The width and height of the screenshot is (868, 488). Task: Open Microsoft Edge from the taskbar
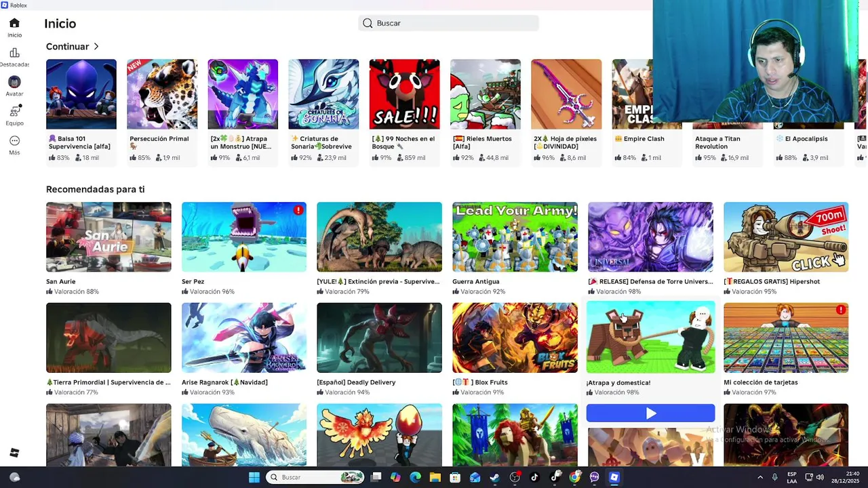pyautogui.click(x=416, y=477)
